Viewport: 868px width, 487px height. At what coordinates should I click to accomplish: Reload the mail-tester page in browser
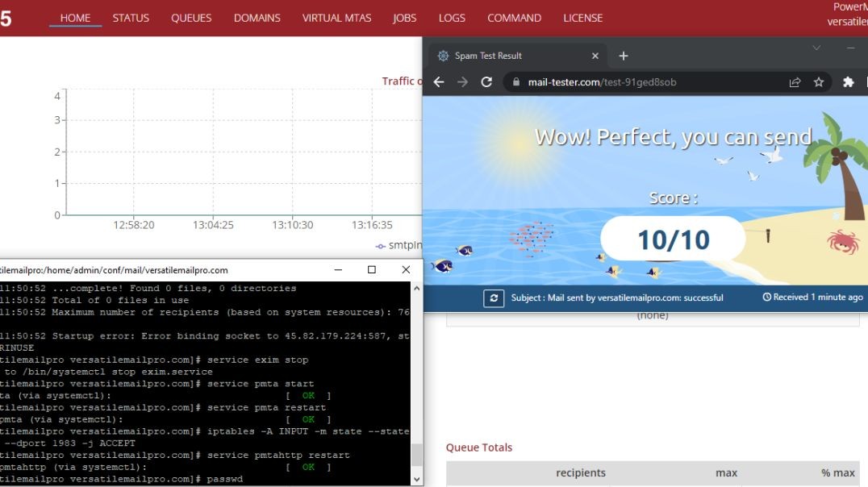486,82
